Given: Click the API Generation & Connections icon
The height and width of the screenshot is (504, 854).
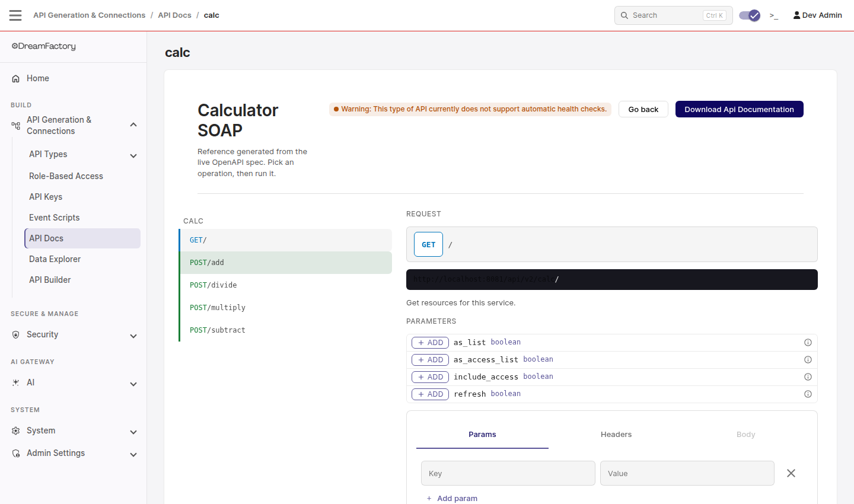Looking at the screenshot, I should point(16,125).
